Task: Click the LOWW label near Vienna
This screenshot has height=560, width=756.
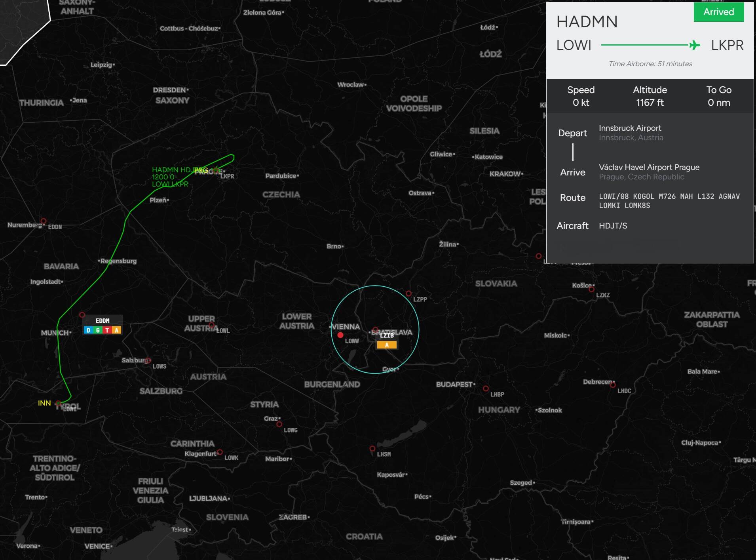Action: pyautogui.click(x=352, y=341)
